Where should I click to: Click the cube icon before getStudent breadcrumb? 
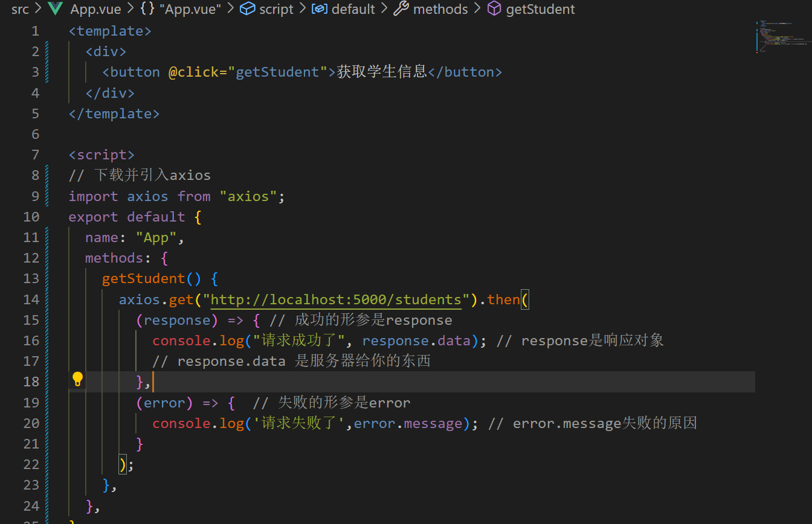click(494, 9)
